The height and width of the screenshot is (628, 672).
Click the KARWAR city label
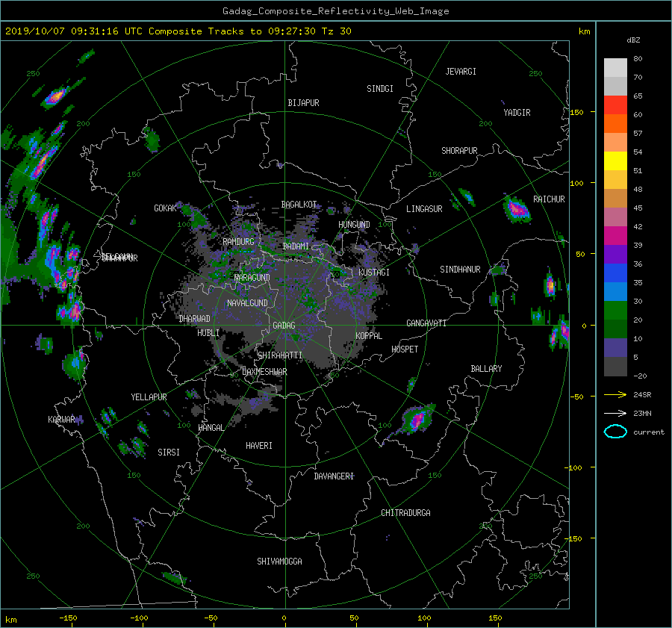[x=61, y=420]
